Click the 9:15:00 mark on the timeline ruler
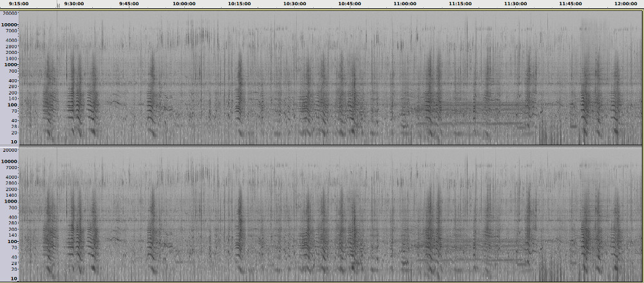644x283 pixels. point(19,3)
